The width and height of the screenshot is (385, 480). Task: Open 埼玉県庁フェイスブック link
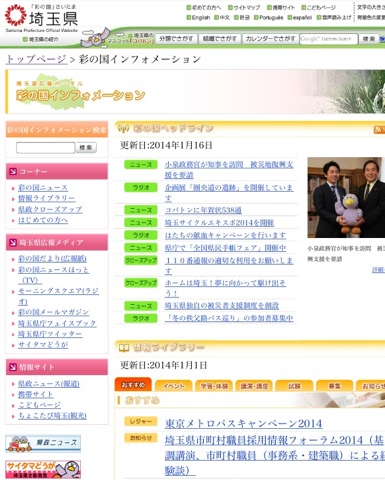click(x=57, y=323)
